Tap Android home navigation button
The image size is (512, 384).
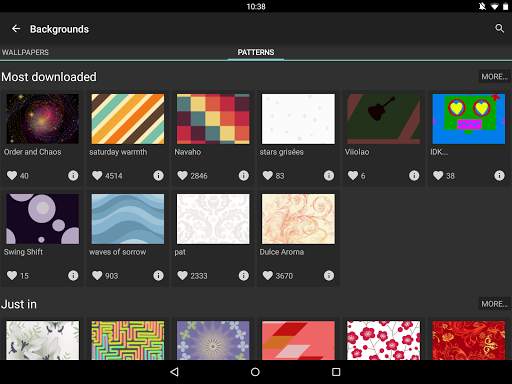(x=255, y=372)
